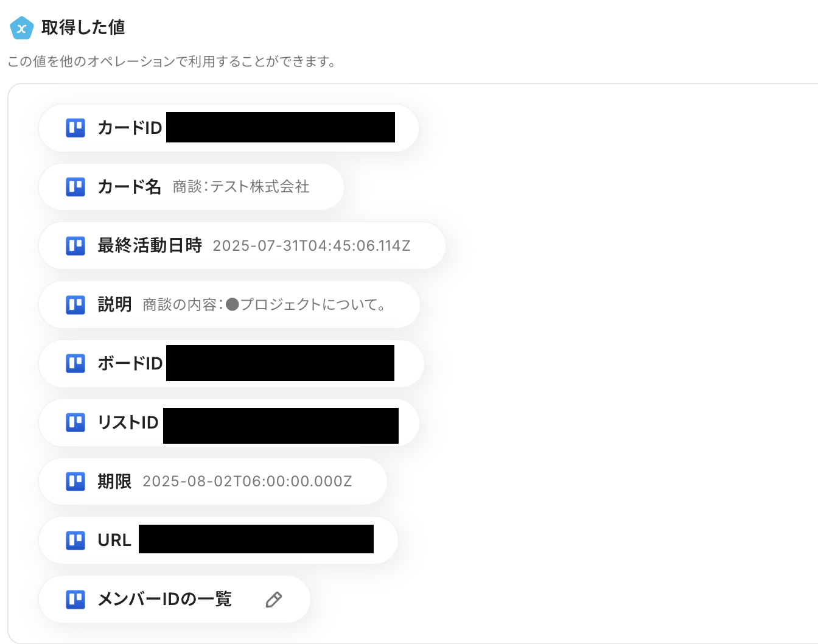
Task: Click the メンバーIDの一覧 label
Action: tap(165, 600)
